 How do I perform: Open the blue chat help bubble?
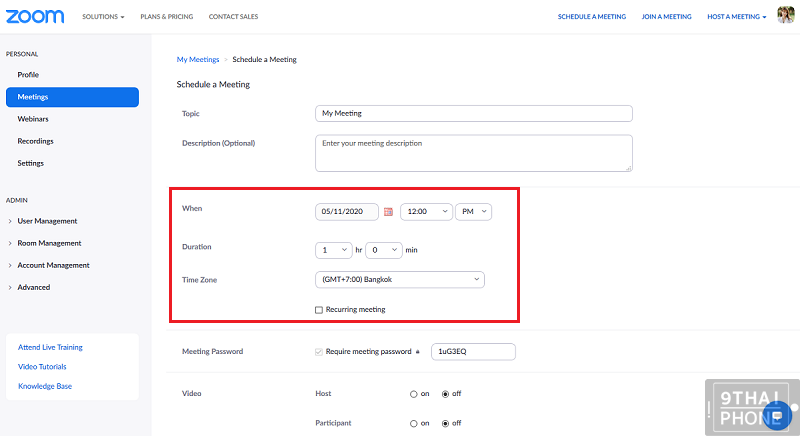(776, 413)
